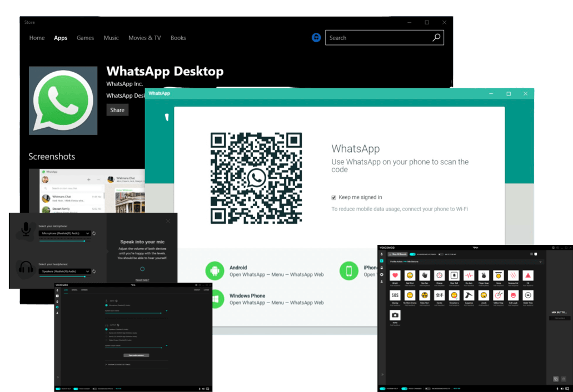573x392 pixels.
Task: Open Voicemod settings via sidebar gear icon
Action: pyautogui.click(x=381, y=275)
